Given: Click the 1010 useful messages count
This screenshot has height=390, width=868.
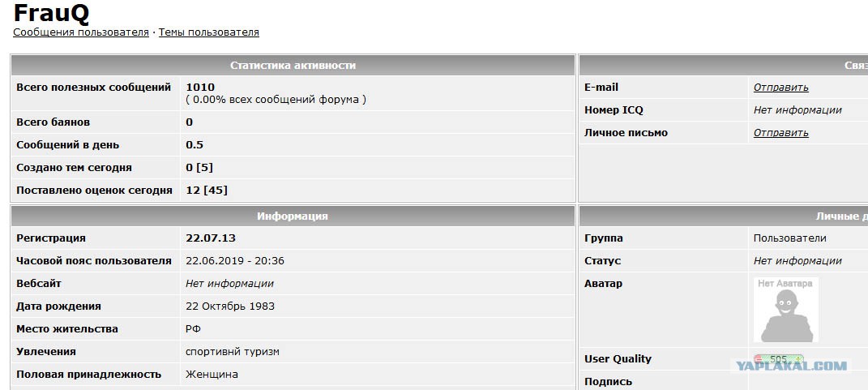Looking at the screenshot, I should 200,87.
